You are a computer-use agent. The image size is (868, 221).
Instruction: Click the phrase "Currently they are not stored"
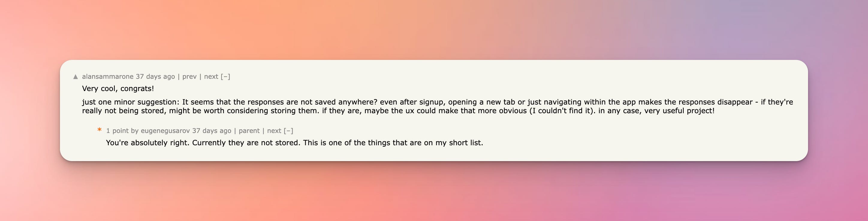[x=246, y=143]
